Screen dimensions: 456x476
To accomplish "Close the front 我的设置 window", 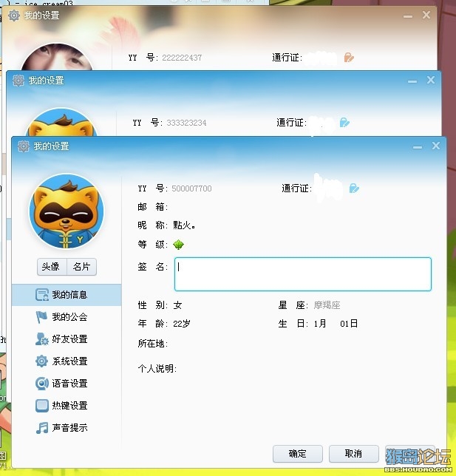I will [436, 146].
